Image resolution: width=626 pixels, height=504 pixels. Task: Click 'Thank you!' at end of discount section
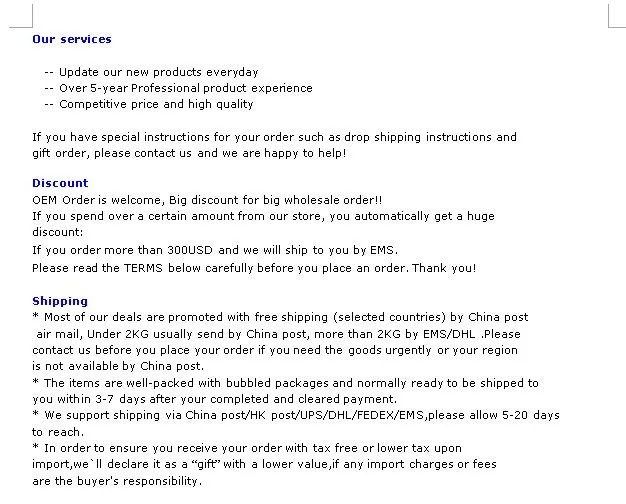(x=444, y=268)
